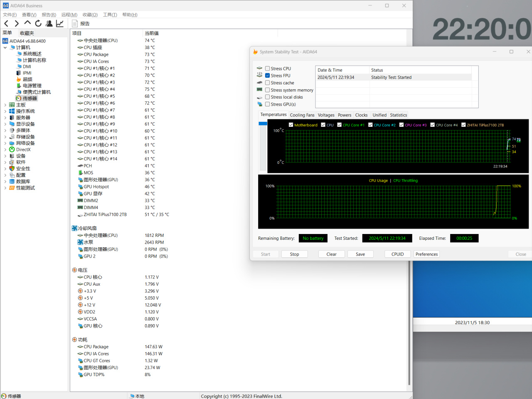Click the 功耗 power section icon
532x399 pixels.
[74, 340]
